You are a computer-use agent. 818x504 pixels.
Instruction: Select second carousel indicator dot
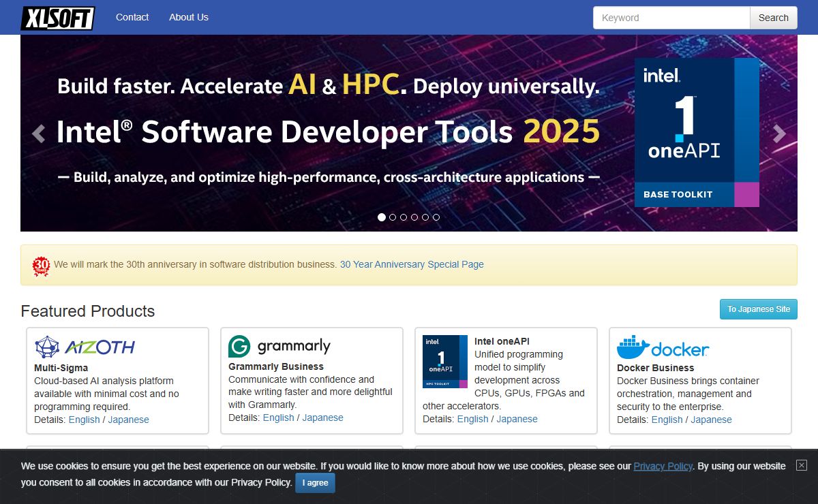click(393, 217)
